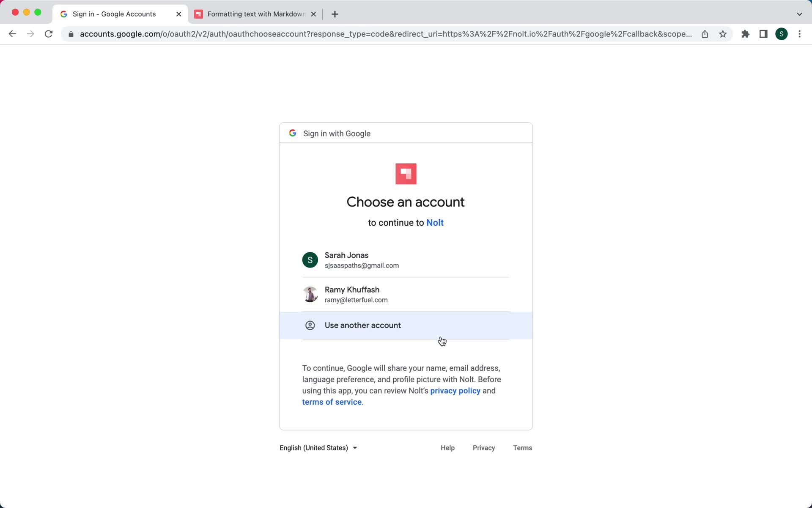This screenshot has width=812, height=508.
Task: Open Chrome profile avatar S
Action: coord(782,34)
